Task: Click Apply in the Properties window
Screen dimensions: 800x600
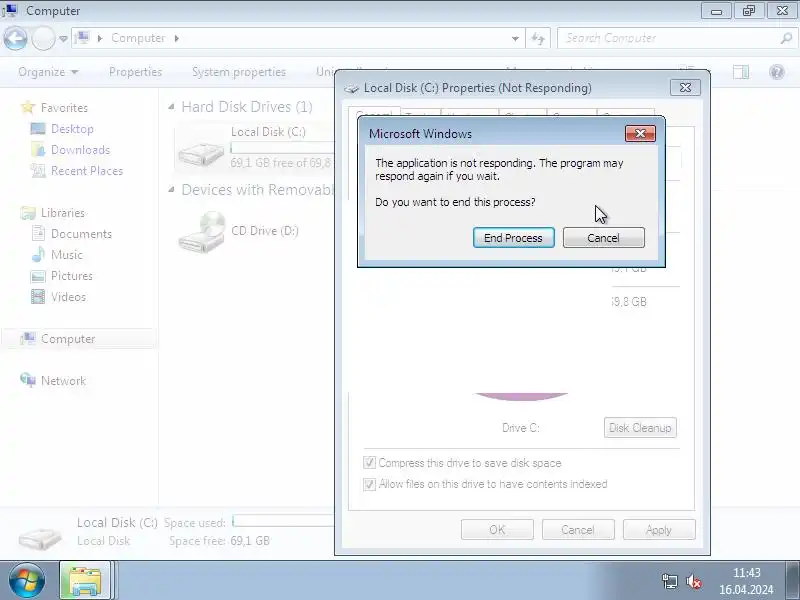Action: 659,530
